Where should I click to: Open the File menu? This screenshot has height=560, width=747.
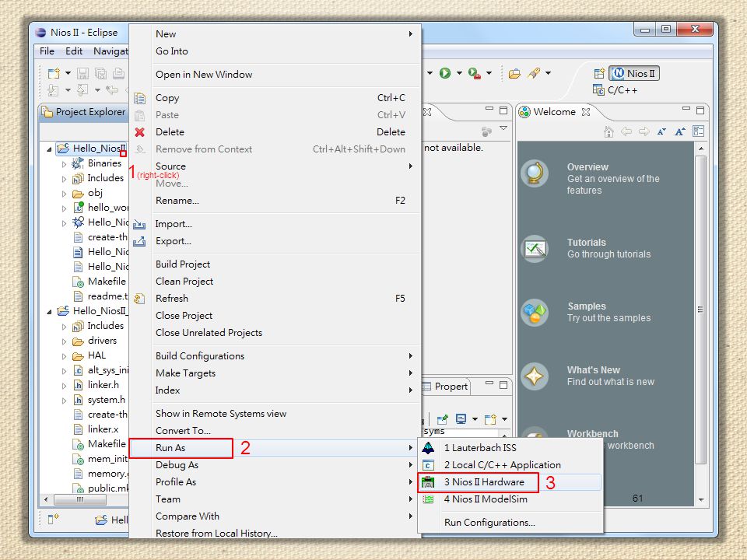(x=47, y=51)
